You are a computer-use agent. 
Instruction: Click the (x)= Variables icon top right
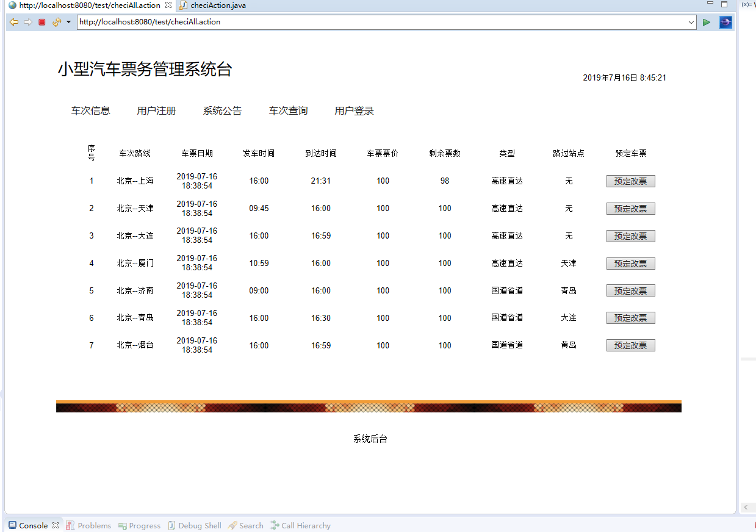click(747, 4)
